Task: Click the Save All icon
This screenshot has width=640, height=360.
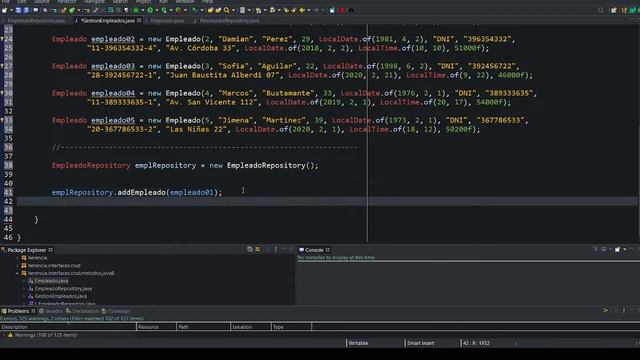Action: pyautogui.click(x=26, y=10)
